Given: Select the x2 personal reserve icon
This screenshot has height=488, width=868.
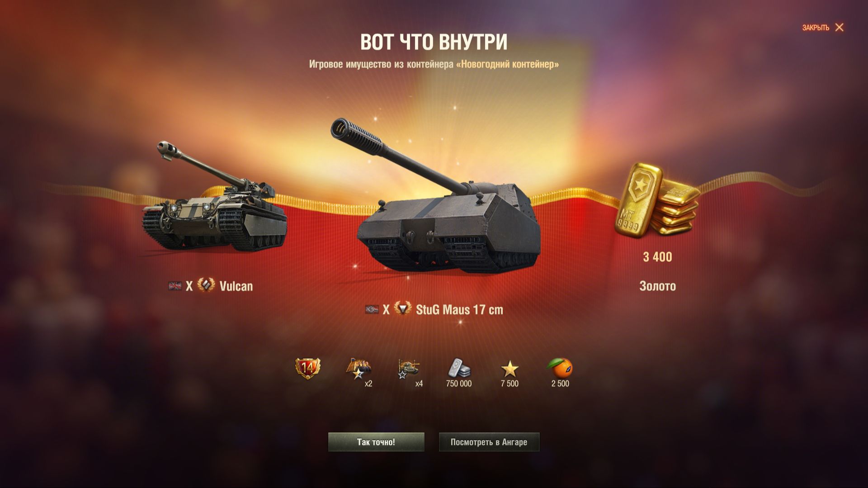Looking at the screenshot, I should point(359,369).
